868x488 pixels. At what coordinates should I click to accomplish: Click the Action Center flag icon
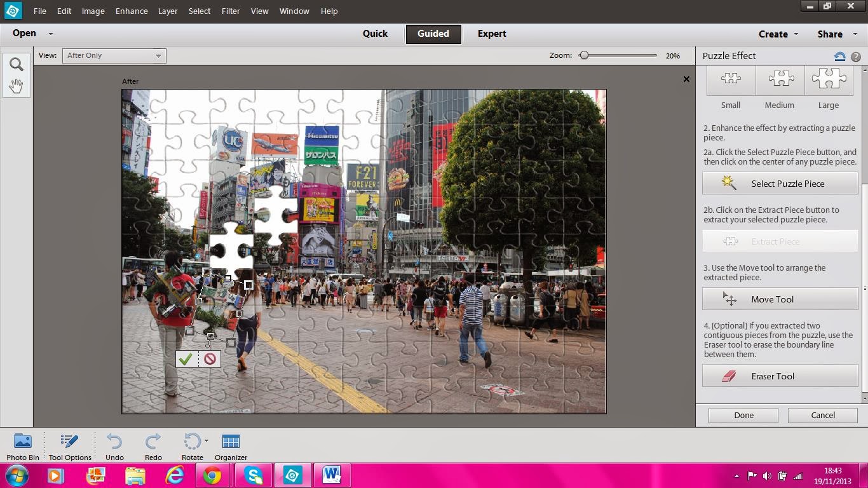point(752,476)
